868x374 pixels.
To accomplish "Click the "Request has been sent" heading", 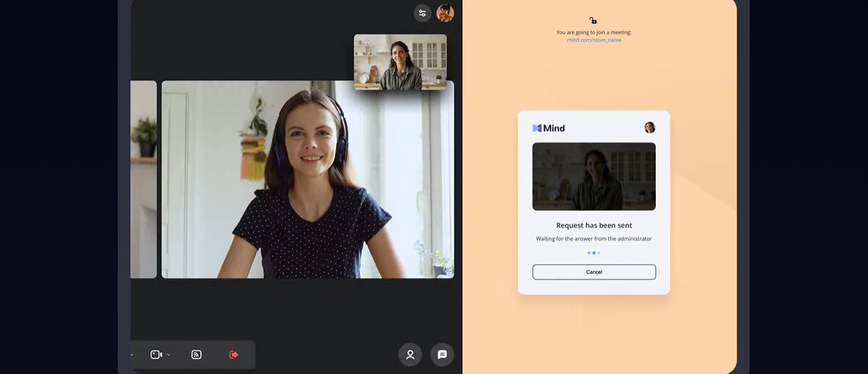I will pos(594,225).
